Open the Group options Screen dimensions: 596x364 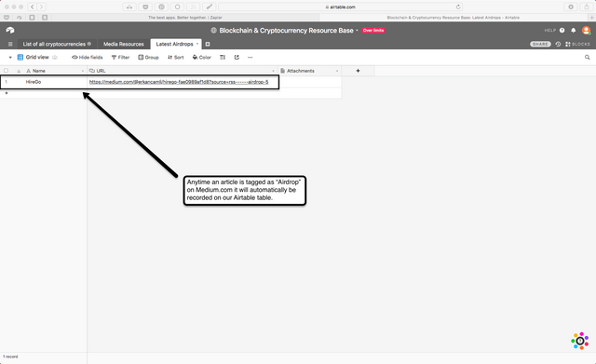coord(148,58)
